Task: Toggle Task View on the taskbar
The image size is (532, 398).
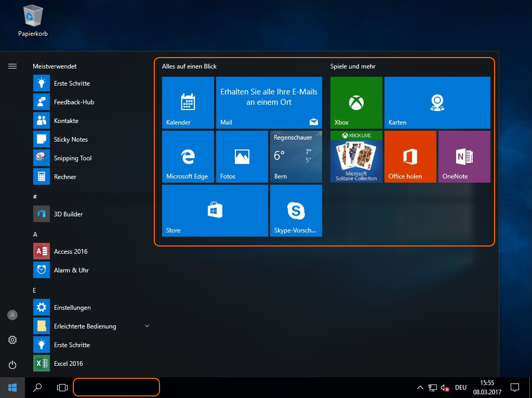Action: click(x=62, y=388)
